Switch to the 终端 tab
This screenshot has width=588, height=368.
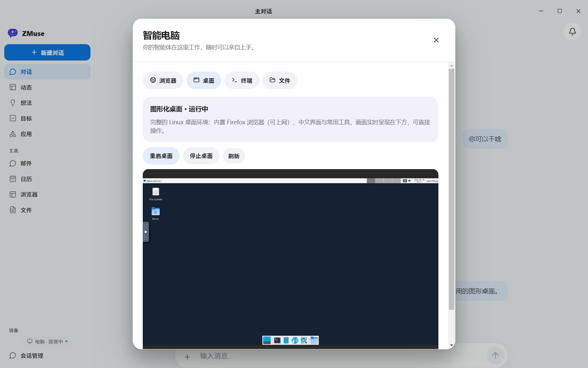pos(242,80)
